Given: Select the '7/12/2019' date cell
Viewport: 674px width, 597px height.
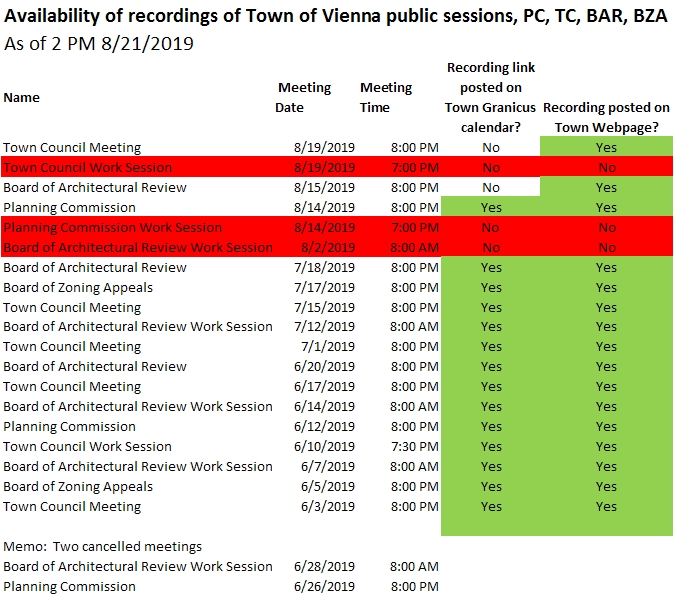Looking at the screenshot, I should tap(324, 326).
